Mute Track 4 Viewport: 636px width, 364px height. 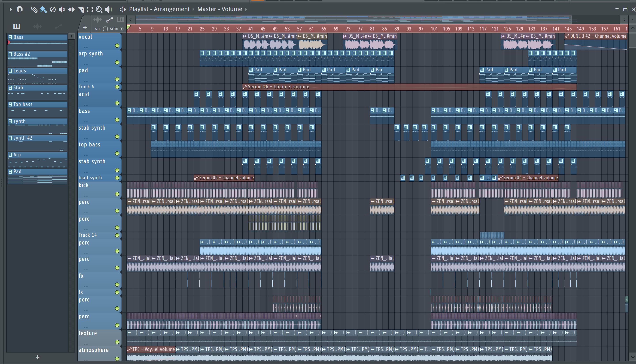point(117,87)
